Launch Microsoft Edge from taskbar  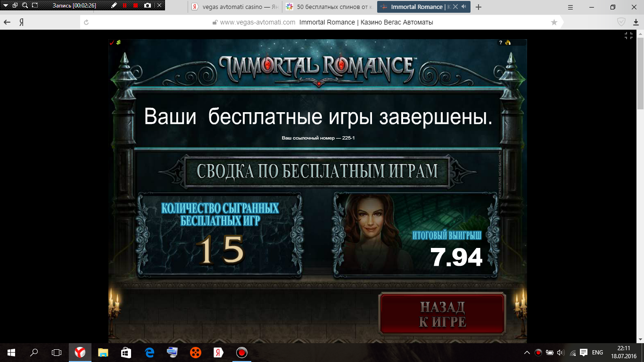coord(149,352)
